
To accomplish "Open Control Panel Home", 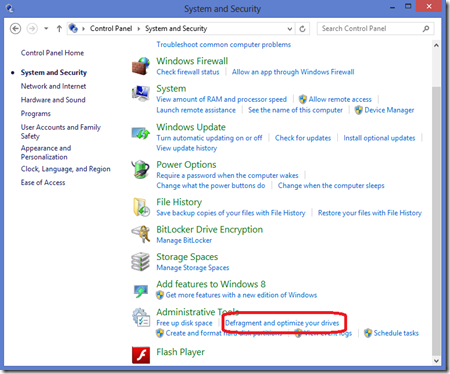I will click(x=52, y=53).
